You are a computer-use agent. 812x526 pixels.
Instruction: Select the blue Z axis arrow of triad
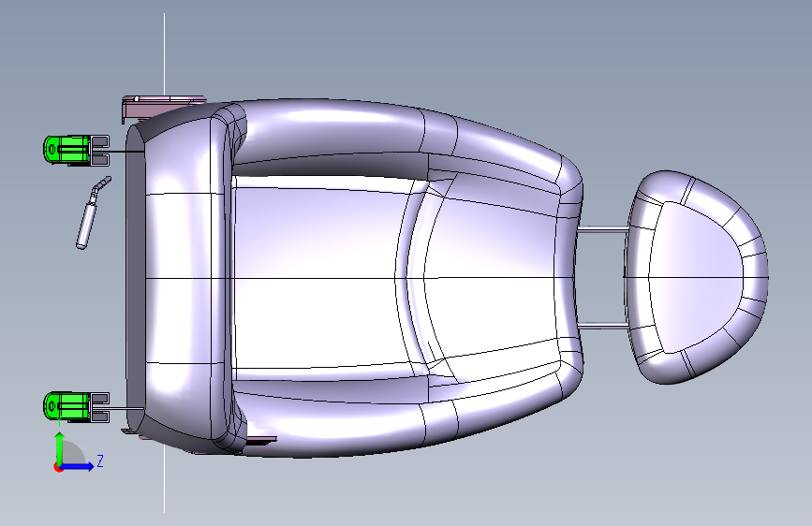click(77, 466)
